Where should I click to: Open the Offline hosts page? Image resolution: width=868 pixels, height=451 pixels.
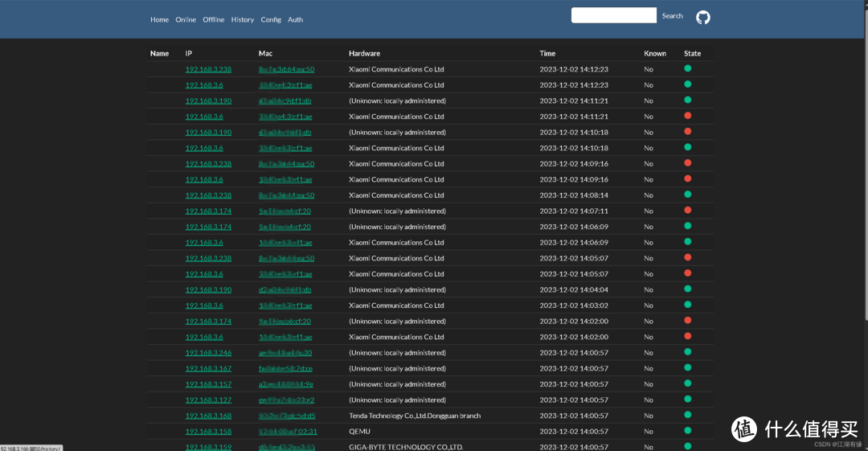(x=213, y=19)
